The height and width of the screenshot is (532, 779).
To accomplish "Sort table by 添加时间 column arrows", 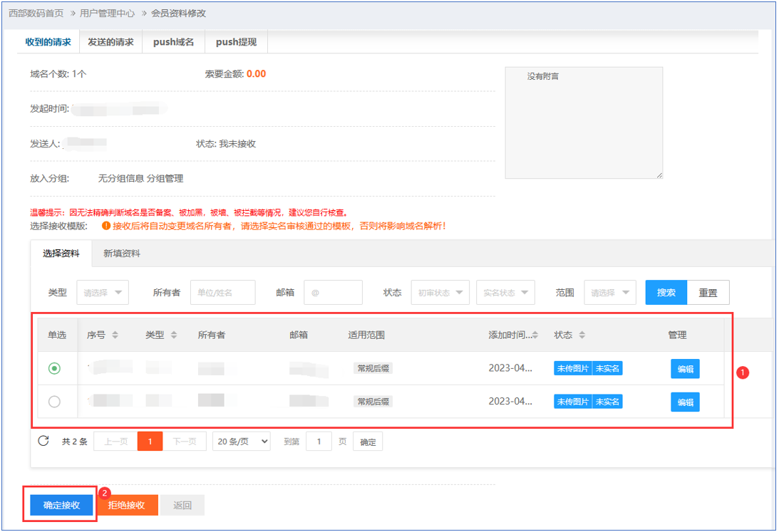I will tap(535, 335).
